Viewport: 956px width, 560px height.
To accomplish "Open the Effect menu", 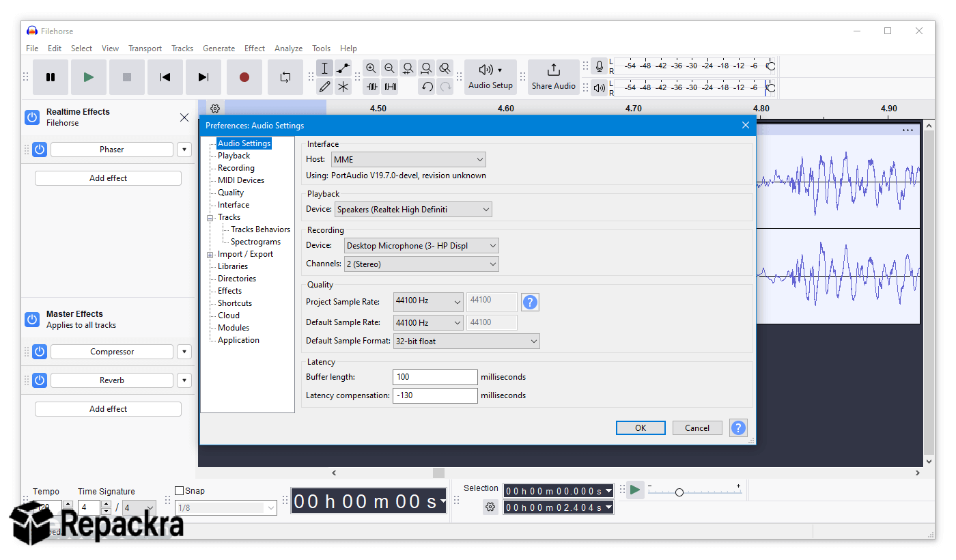I will [255, 48].
